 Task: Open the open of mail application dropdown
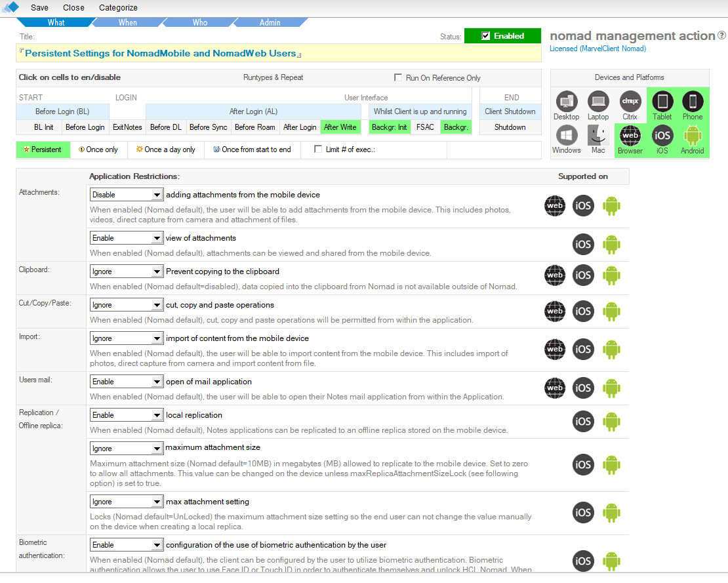point(127,381)
